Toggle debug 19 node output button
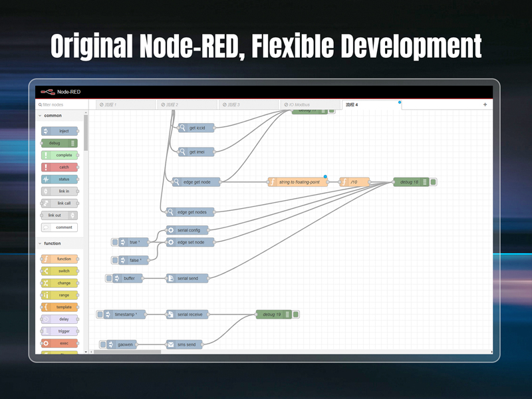 coord(296,315)
